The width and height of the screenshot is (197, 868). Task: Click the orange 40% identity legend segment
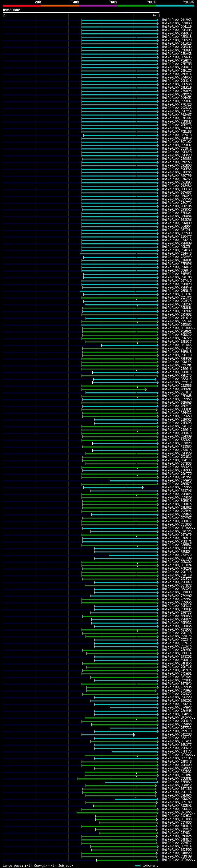point(60,6)
